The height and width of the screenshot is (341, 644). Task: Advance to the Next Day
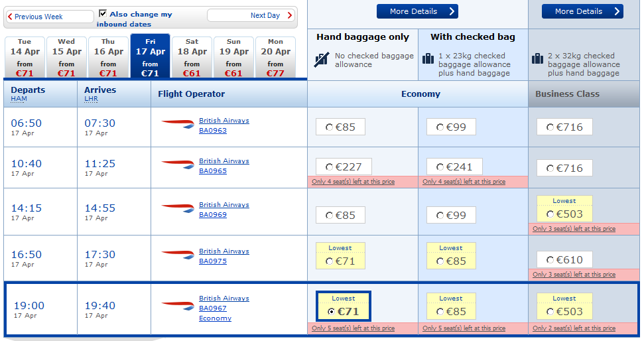tap(251, 15)
